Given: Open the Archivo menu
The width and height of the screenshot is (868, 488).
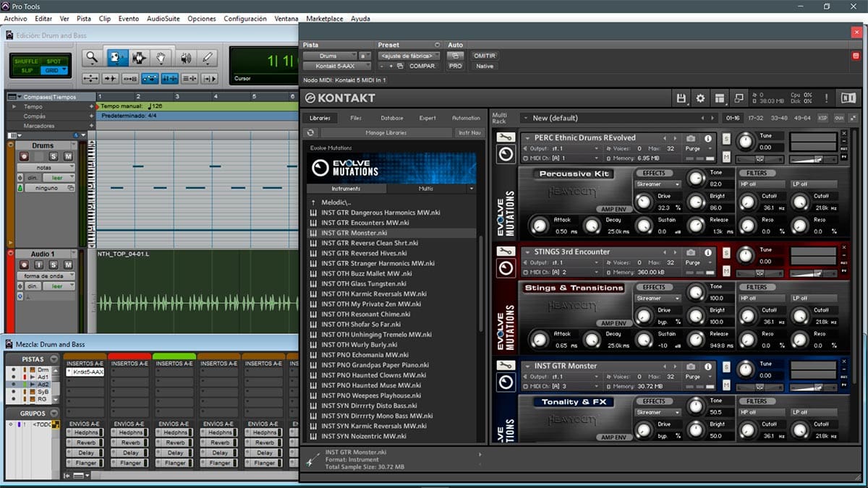Looking at the screenshot, I should (x=15, y=19).
